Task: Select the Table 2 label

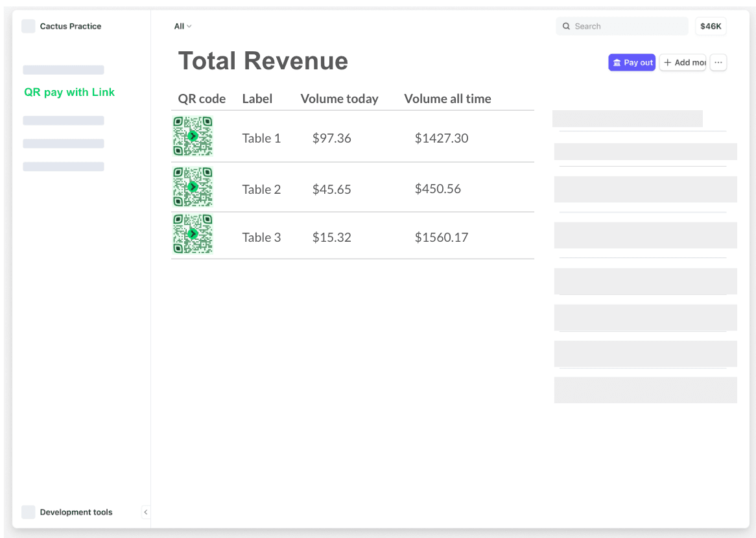Action: click(261, 189)
